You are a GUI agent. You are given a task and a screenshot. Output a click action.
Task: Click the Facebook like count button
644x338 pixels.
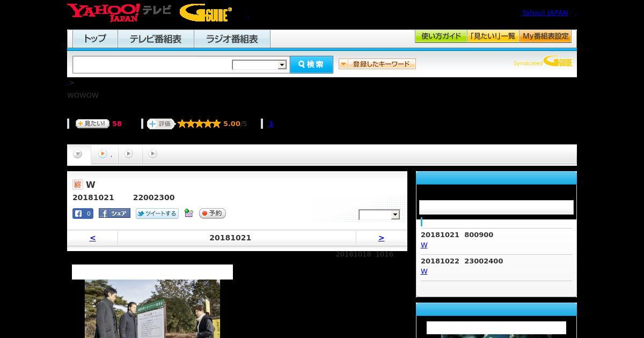pyautogui.click(x=83, y=214)
